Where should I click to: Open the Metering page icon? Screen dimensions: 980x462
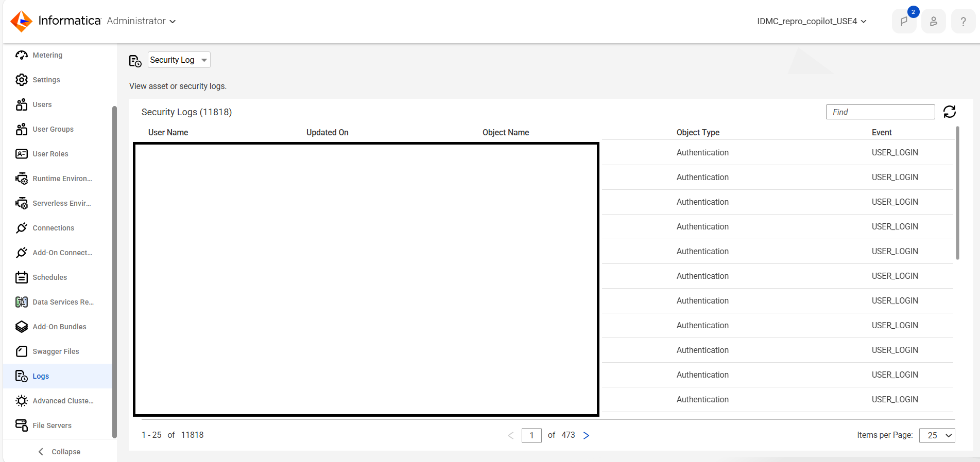[x=22, y=55]
